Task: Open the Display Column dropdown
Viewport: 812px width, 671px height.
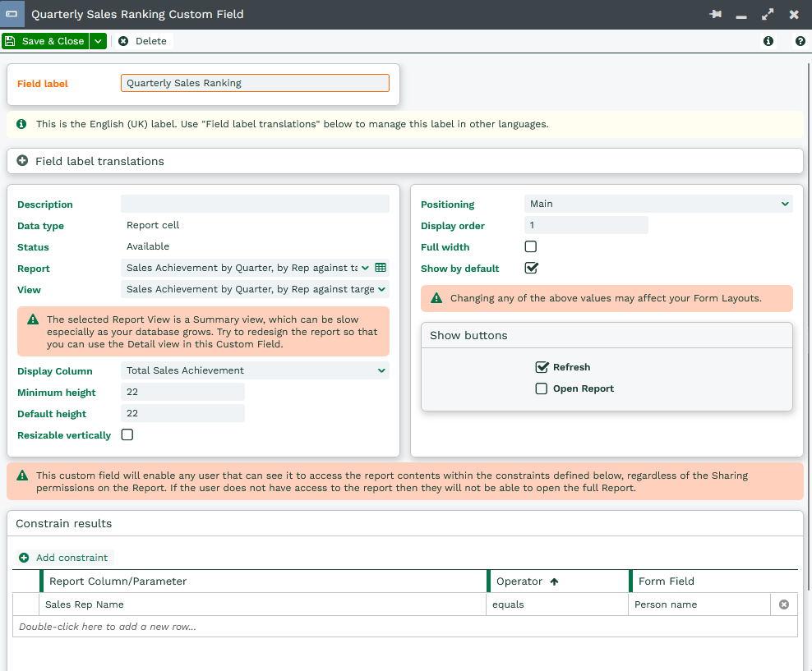Action: click(255, 370)
